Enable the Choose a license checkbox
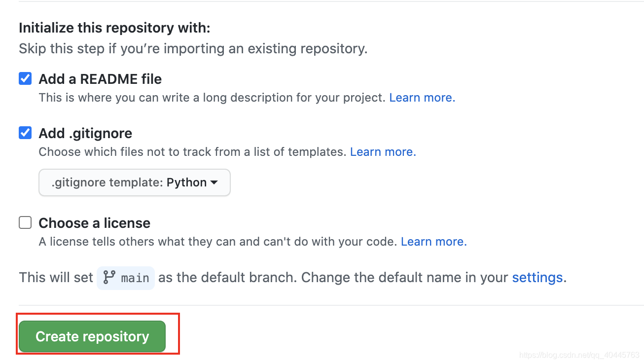Image resolution: width=644 pixels, height=364 pixels. point(25,223)
